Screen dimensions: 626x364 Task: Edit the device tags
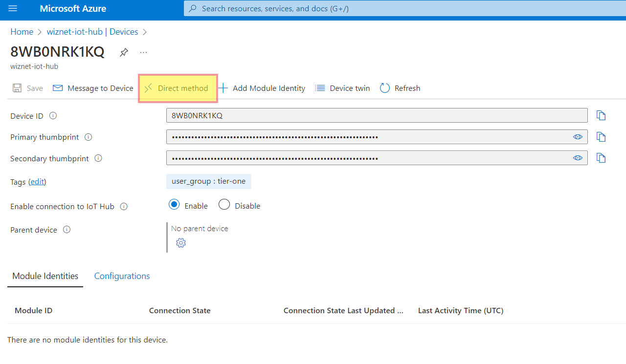pos(37,181)
